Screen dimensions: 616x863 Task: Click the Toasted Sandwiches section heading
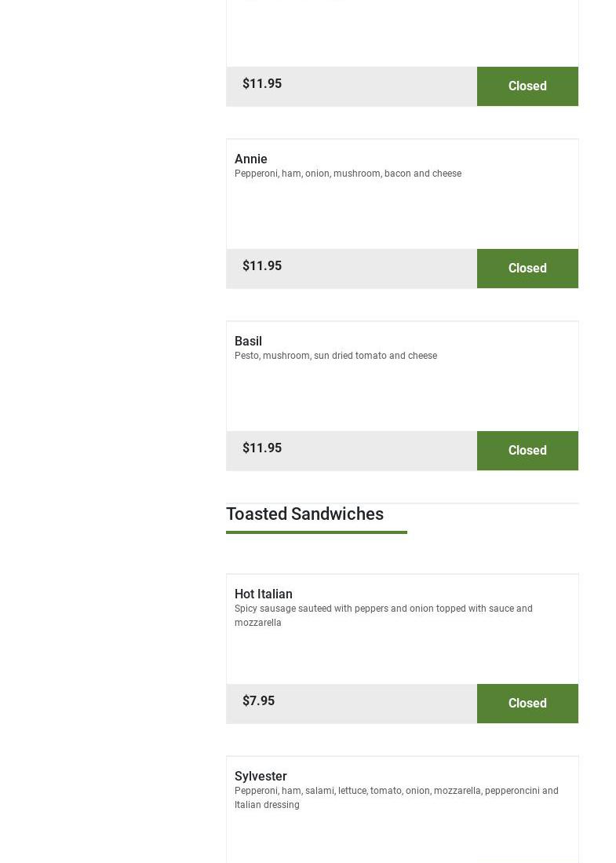point(304,514)
